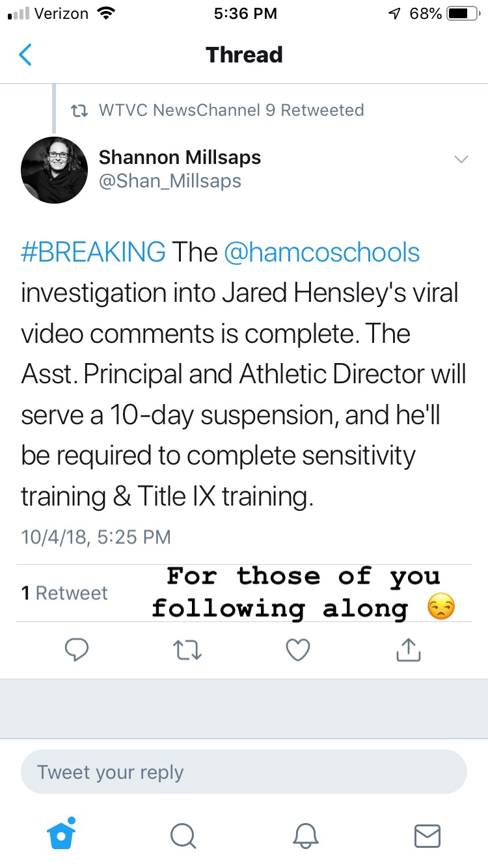View the 1 Retweet count
The width and height of the screenshot is (488, 868).
[x=64, y=593]
